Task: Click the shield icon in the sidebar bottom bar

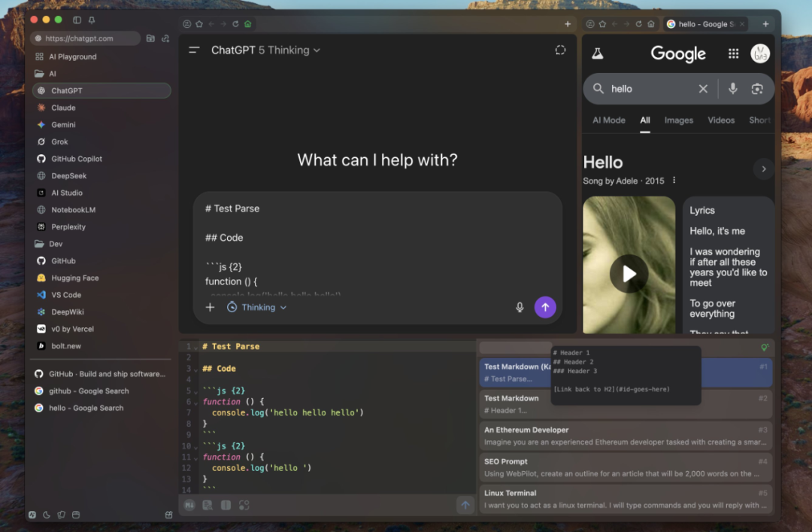Action: coord(61,515)
